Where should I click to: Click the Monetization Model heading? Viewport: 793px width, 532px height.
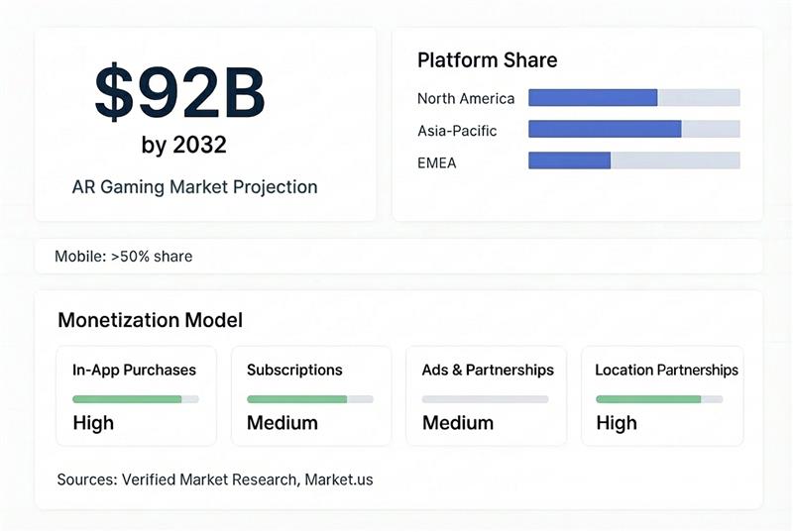point(150,320)
